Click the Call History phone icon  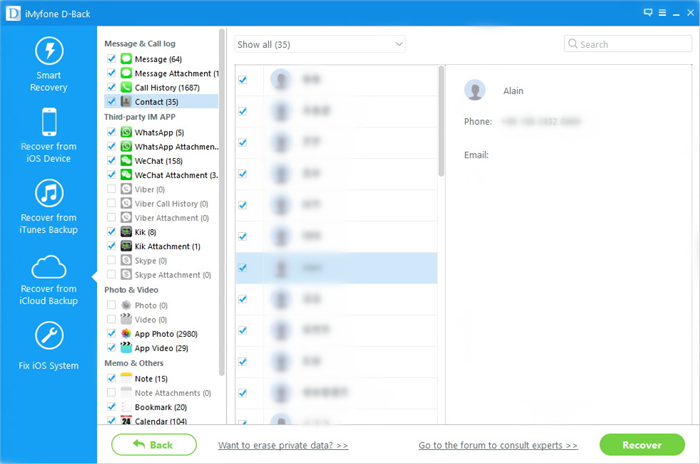coord(126,88)
